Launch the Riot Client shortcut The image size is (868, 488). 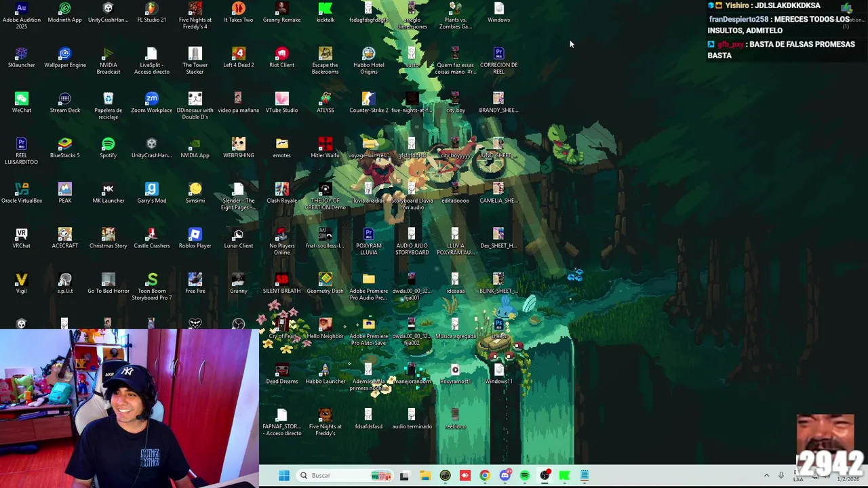[281, 58]
